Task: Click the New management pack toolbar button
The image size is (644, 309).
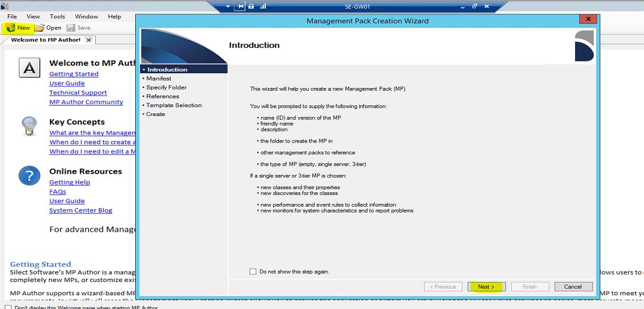Action: [x=18, y=28]
